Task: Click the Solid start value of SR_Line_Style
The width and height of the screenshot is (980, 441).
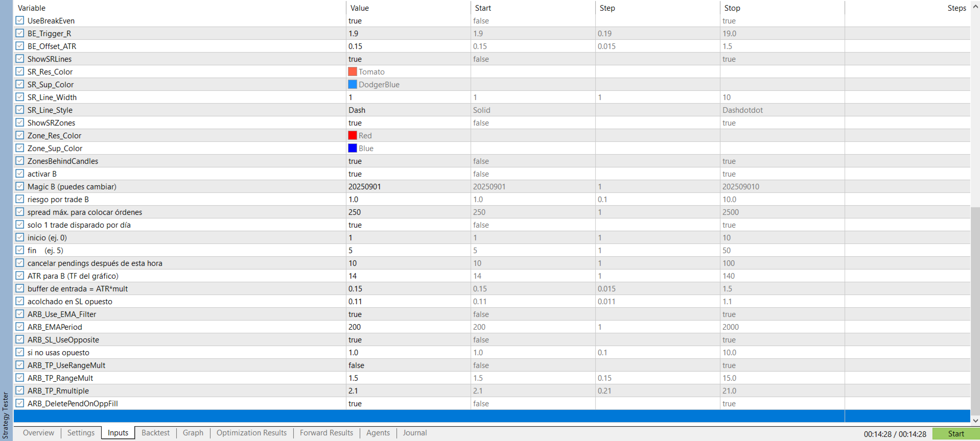Action: [x=481, y=110]
